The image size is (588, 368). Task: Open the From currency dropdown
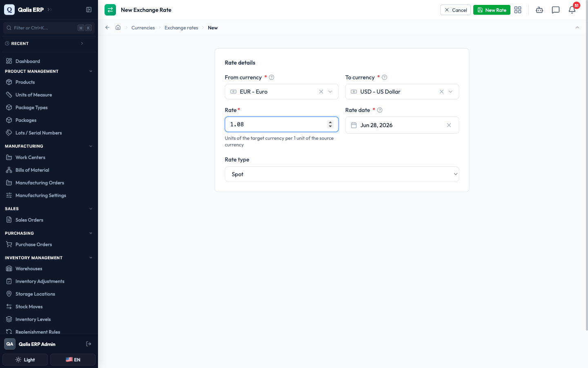coord(330,92)
